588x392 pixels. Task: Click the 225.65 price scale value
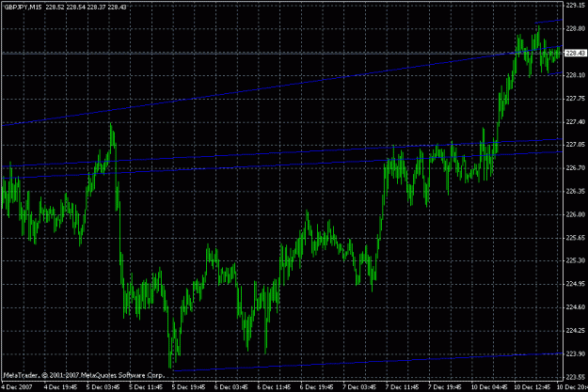pyautogui.click(x=575, y=238)
